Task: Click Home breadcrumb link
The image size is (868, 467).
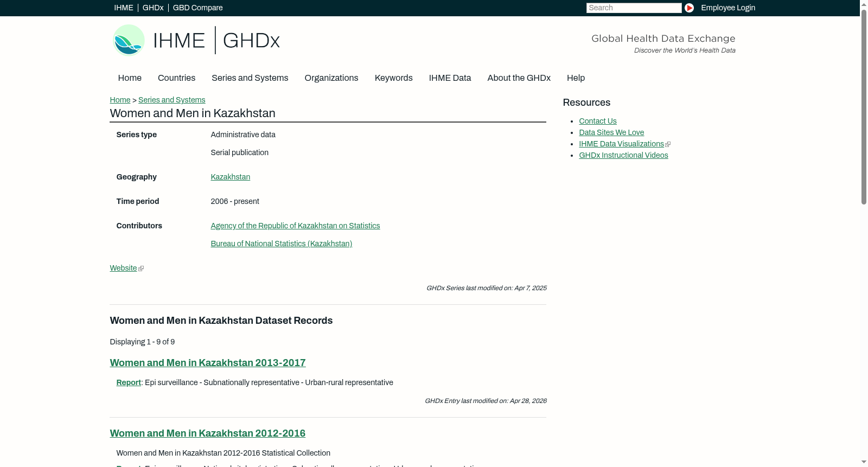Action: (120, 100)
